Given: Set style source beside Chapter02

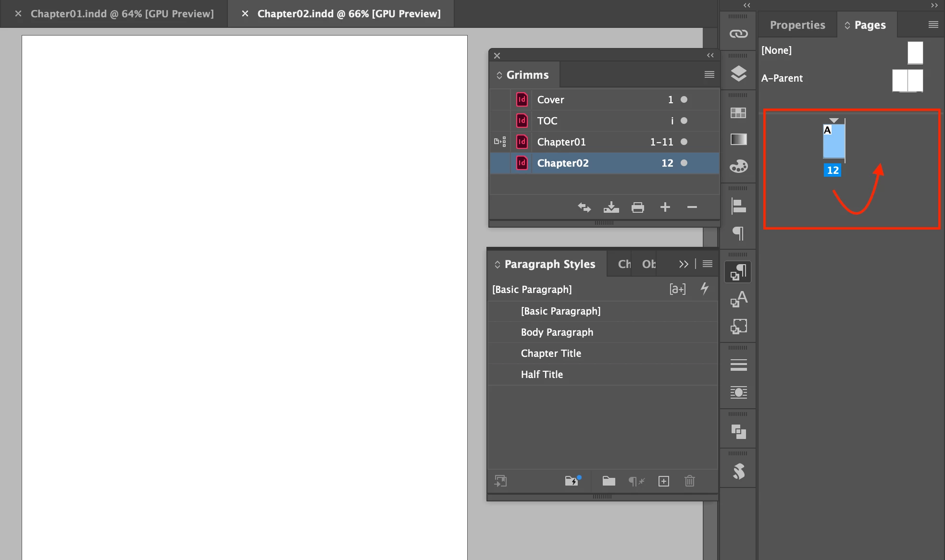Looking at the screenshot, I should coord(500,163).
